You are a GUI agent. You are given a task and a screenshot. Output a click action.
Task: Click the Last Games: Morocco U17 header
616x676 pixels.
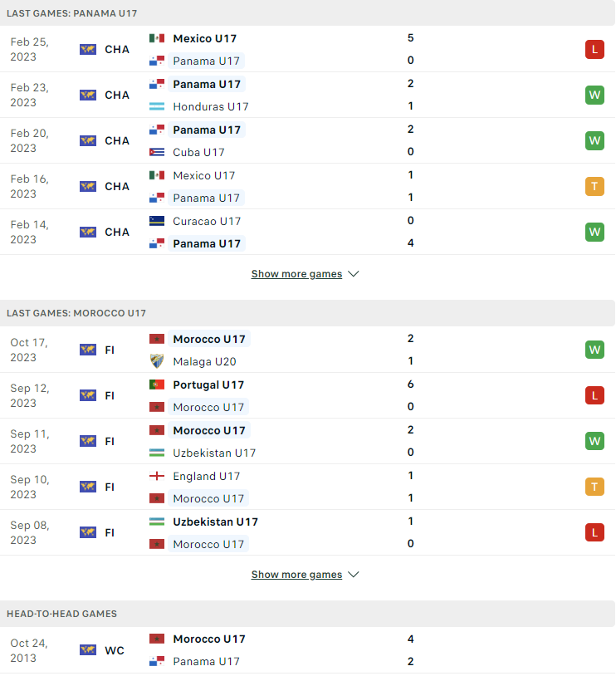[x=307, y=313]
